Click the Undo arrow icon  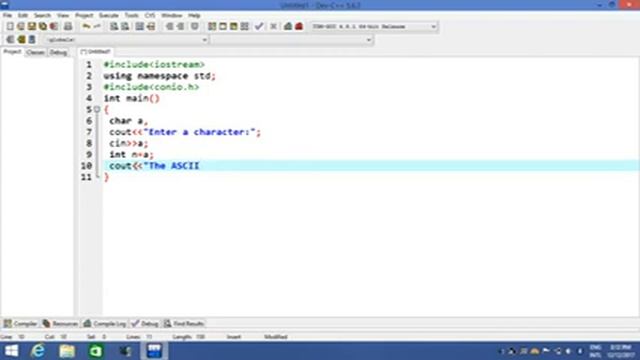click(87, 27)
